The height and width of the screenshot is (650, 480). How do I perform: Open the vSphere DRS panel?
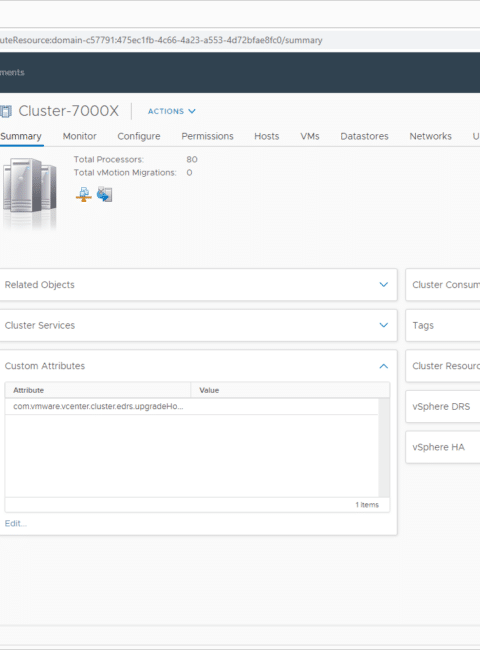click(x=443, y=407)
